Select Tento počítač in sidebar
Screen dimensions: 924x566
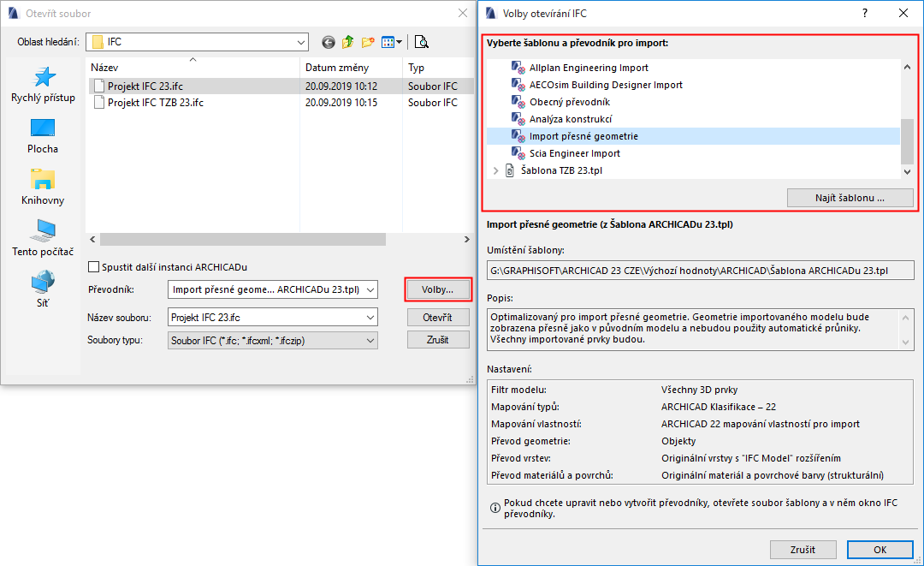pyautogui.click(x=43, y=239)
